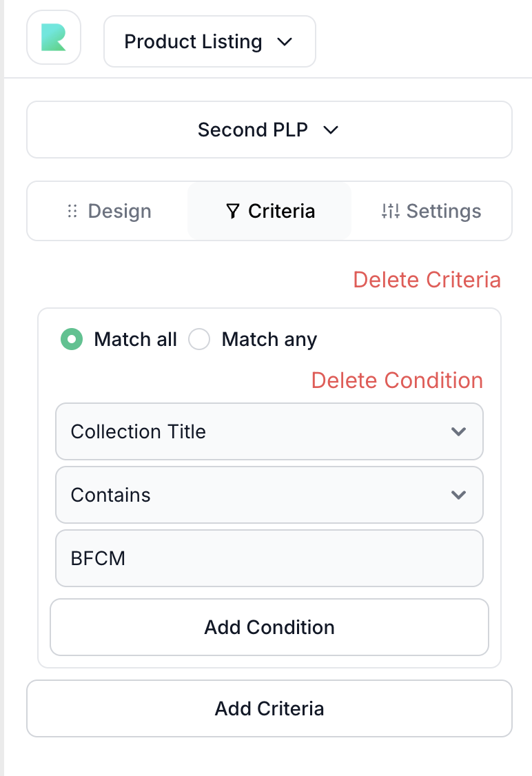Switch to the Design tab
Viewport: 532px width, 776px height.
tap(109, 212)
